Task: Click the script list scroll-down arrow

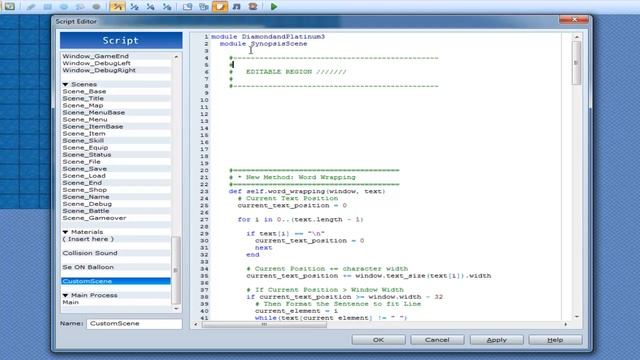Action: point(176,309)
